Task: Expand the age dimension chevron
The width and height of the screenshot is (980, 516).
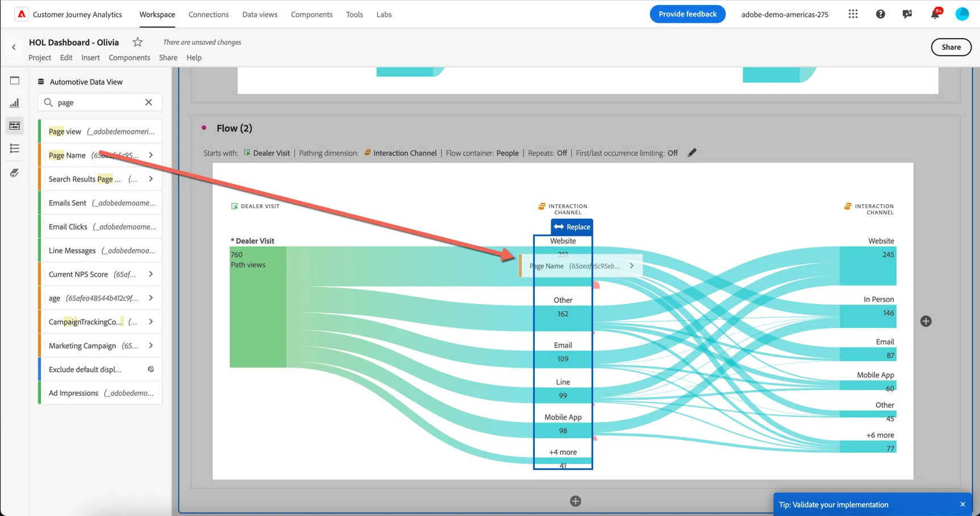Action: click(x=151, y=298)
